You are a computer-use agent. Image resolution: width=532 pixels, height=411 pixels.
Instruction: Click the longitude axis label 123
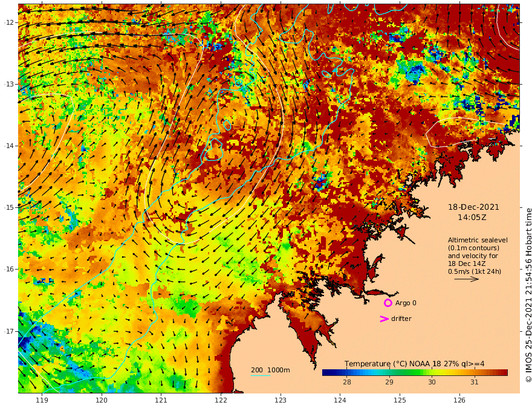[x=281, y=401]
